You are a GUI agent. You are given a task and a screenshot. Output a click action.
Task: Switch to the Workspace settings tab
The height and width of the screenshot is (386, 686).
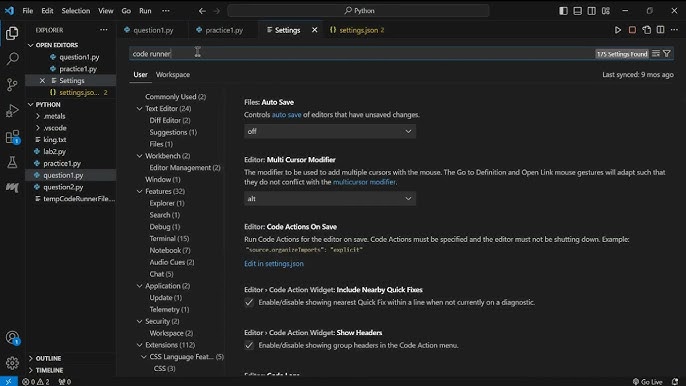click(173, 74)
